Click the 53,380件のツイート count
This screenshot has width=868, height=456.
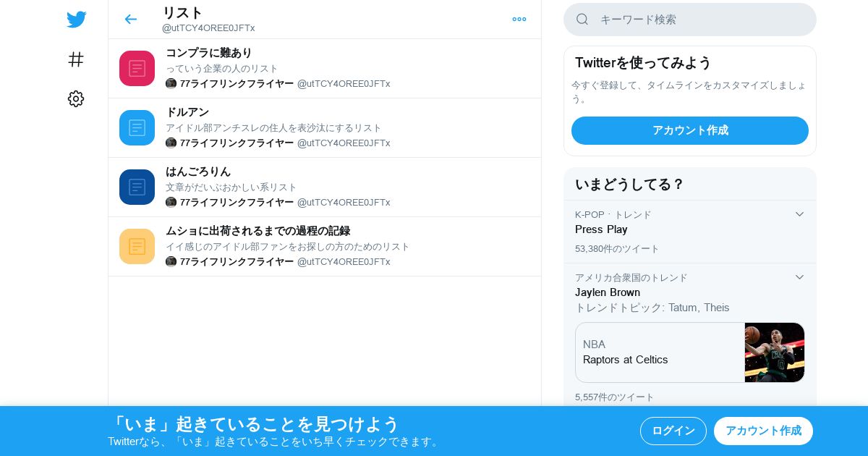coord(617,249)
